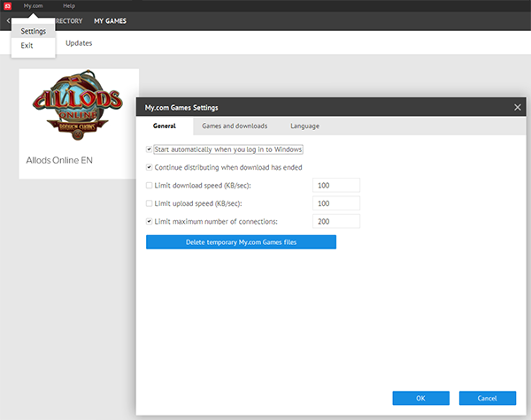Click Delete temporary My.com Games files button
This screenshot has width=531, height=420.
click(x=241, y=242)
